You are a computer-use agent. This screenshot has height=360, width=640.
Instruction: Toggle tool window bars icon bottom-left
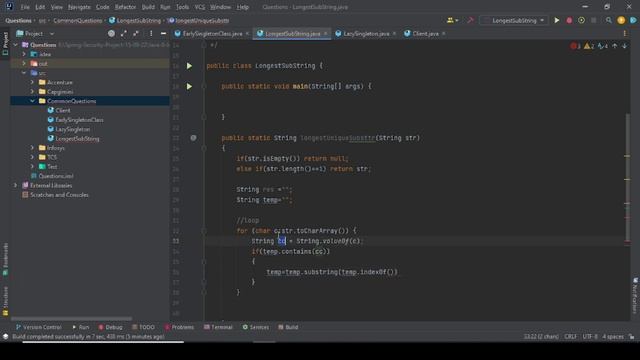5,337
